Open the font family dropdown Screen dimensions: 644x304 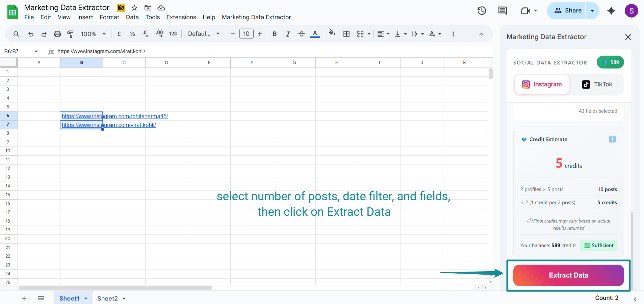tap(204, 34)
